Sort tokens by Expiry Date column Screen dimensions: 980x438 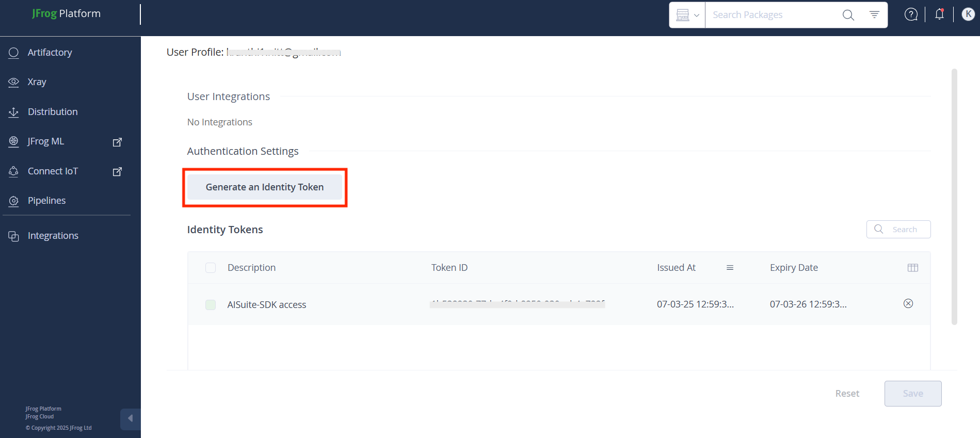(x=794, y=268)
